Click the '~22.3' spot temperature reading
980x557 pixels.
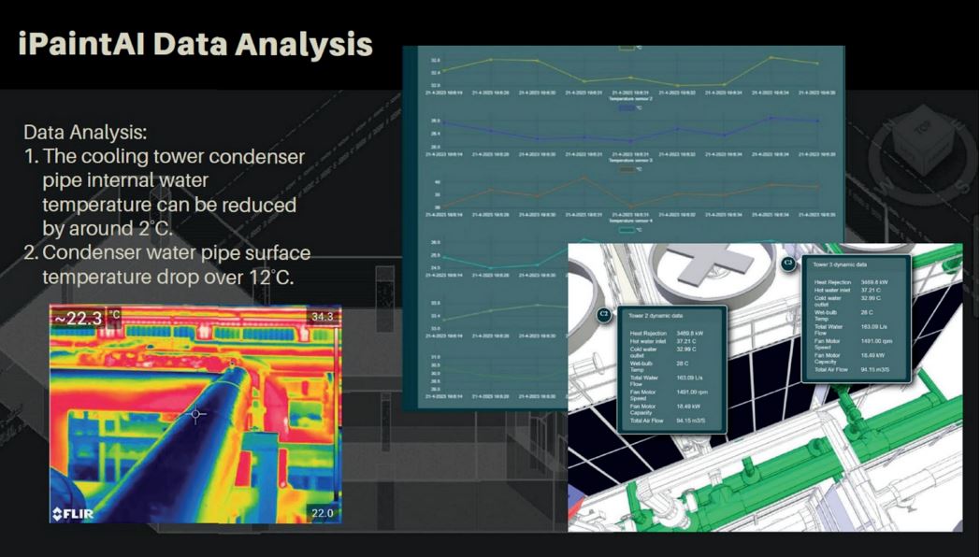tap(79, 319)
